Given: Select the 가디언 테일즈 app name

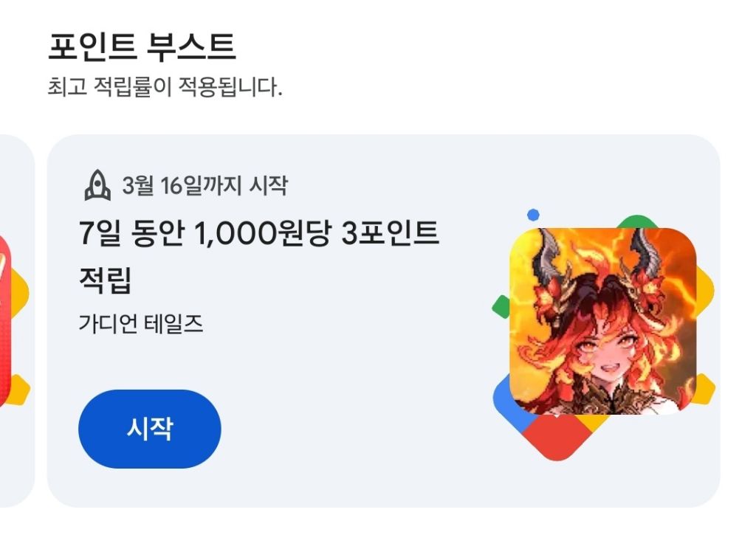Looking at the screenshot, I should 140,323.
